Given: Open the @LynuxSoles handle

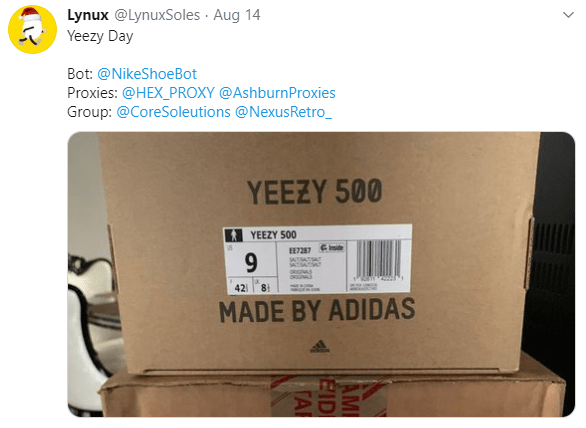Looking at the screenshot, I should (x=157, y=15).
